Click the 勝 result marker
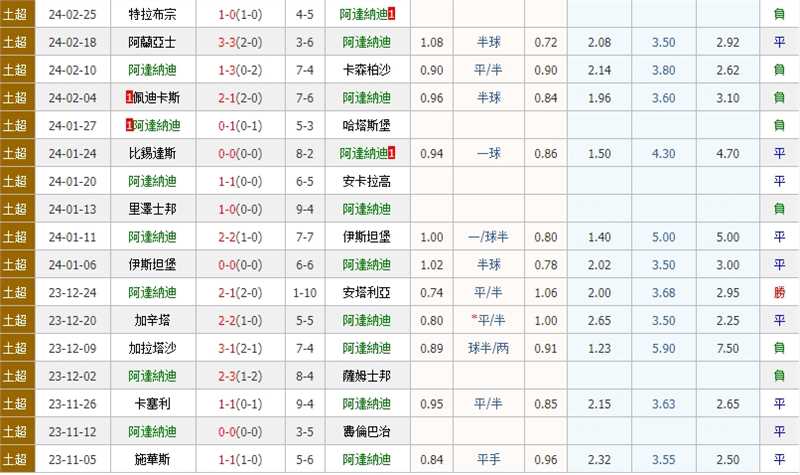800x475 pixels. [779, 292]
